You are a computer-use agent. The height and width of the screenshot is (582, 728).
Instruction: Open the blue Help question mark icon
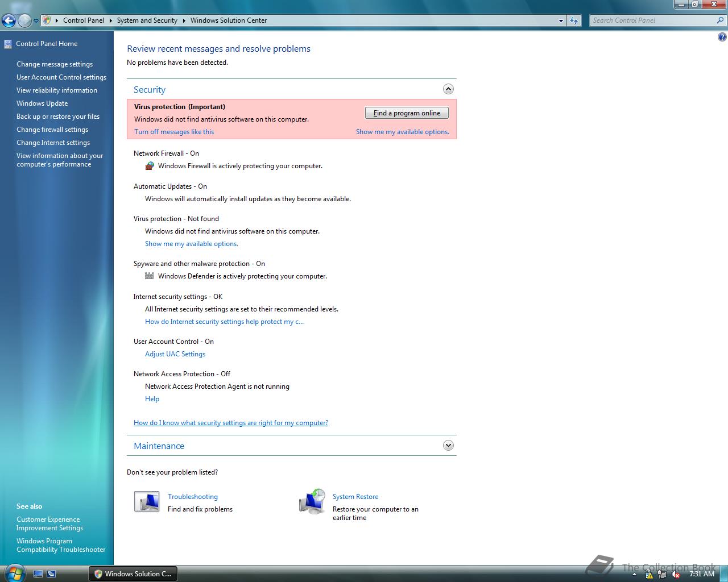tap(722, 38)
